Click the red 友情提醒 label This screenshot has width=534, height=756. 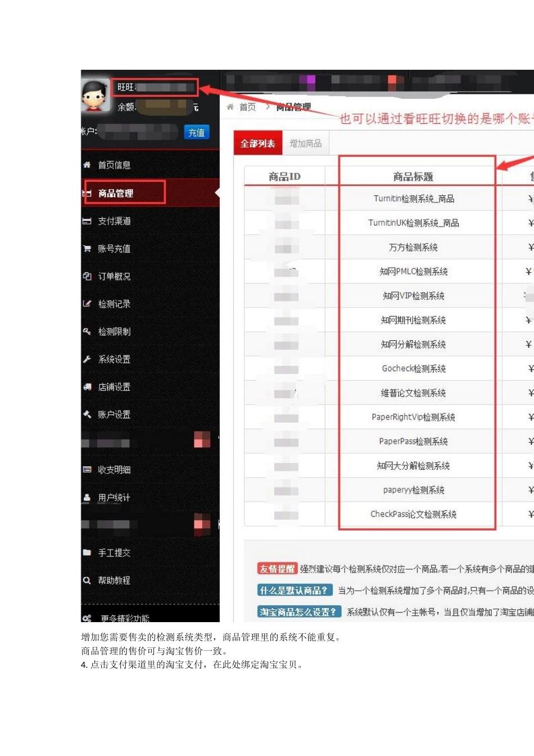click(x=277, y=569)
